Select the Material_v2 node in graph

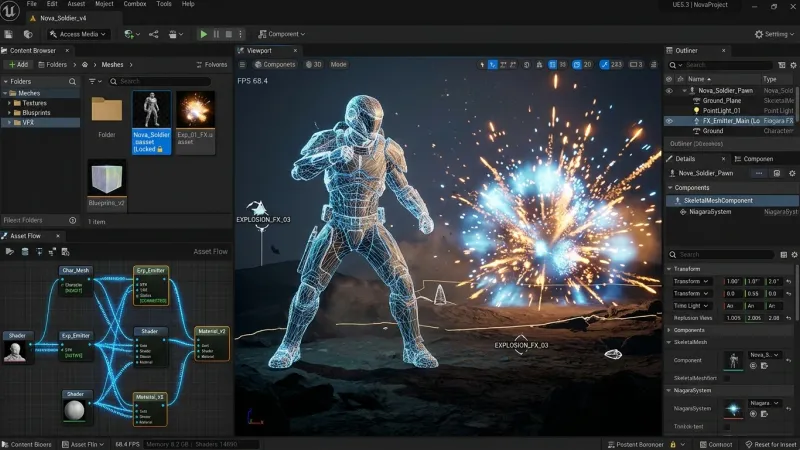212,344
